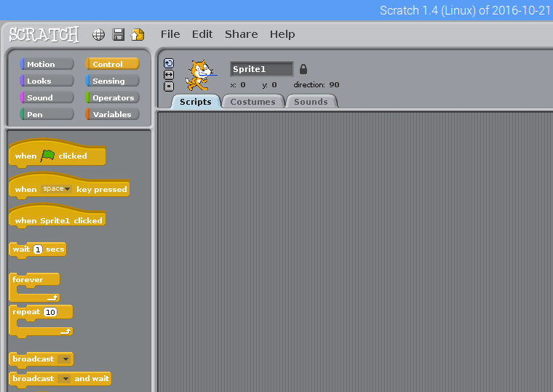Open the Share menu
The height and width of the screenshot is (392, 553).
pos(241,34)
